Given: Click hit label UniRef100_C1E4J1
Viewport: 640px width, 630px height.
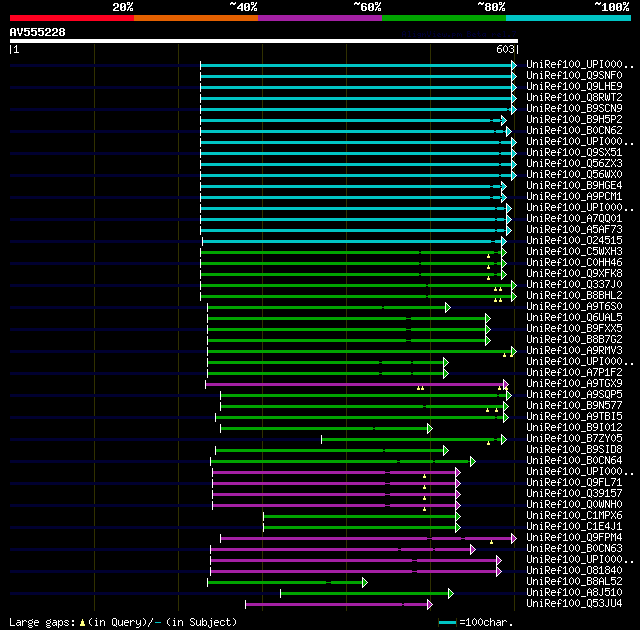Looking at the screenshot, I should click(574, 527).
